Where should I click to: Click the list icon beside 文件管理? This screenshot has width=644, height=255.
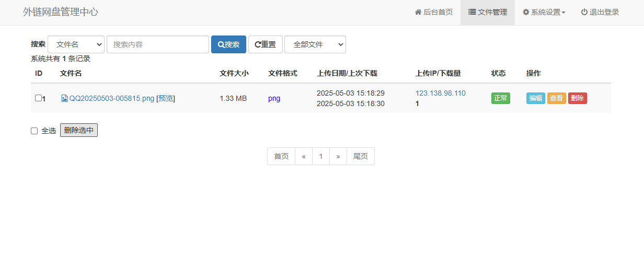click(472, 12)
